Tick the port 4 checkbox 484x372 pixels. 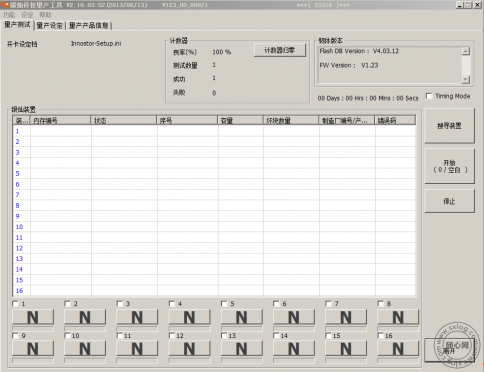[172, 304]
